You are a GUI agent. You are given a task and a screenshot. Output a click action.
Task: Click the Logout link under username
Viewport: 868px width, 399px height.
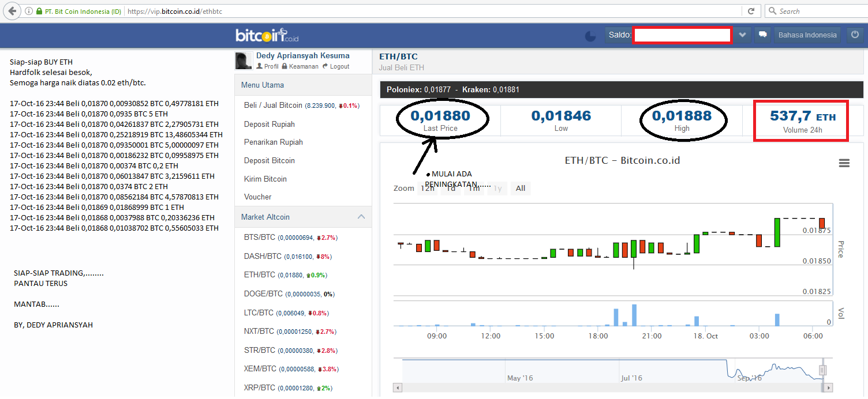coord(336,66)
